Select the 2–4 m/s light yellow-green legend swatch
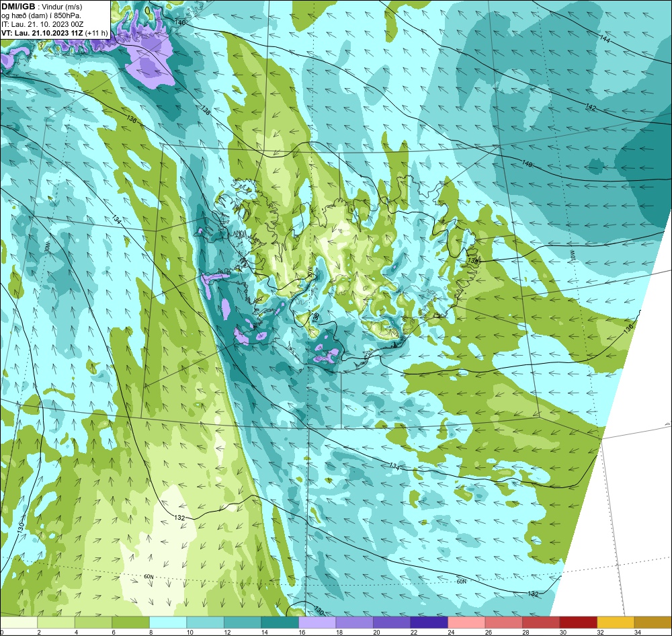Viewport: 672px width, 636px height. click(x=56, y=622)
